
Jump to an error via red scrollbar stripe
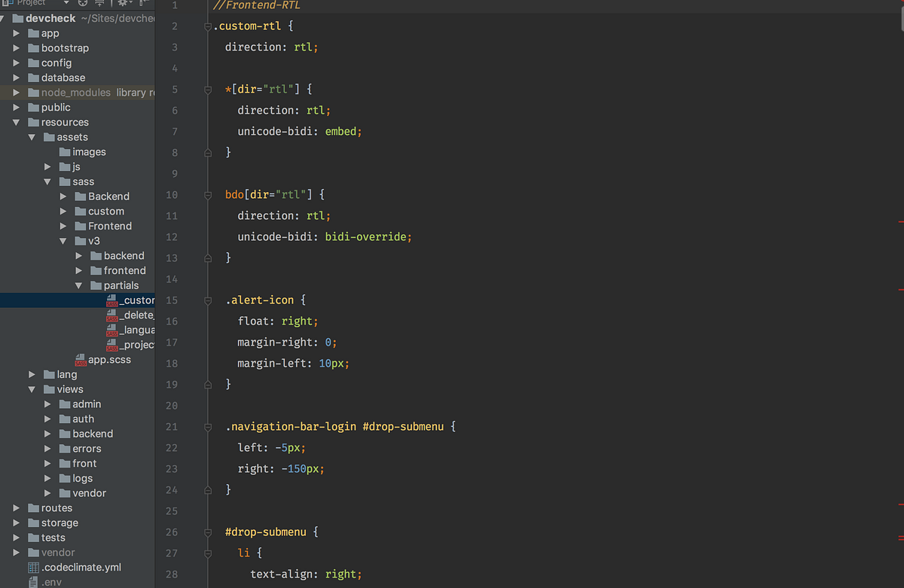click(x=900, y=222)
